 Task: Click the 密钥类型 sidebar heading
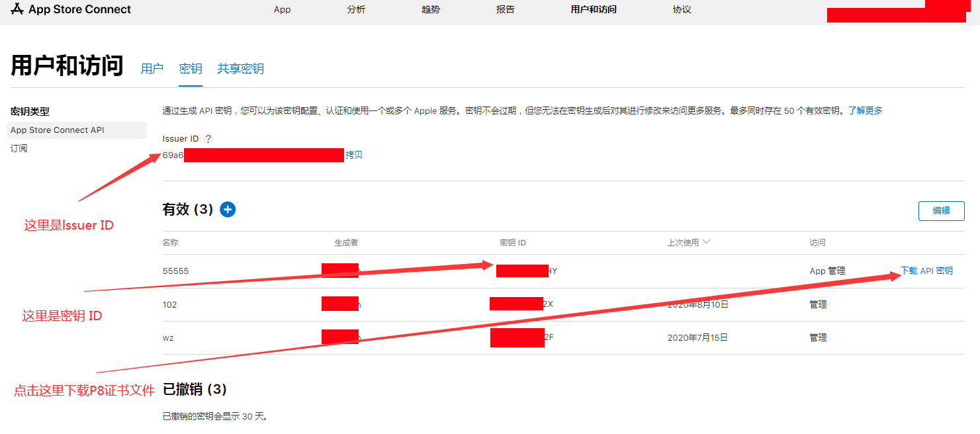30,112
